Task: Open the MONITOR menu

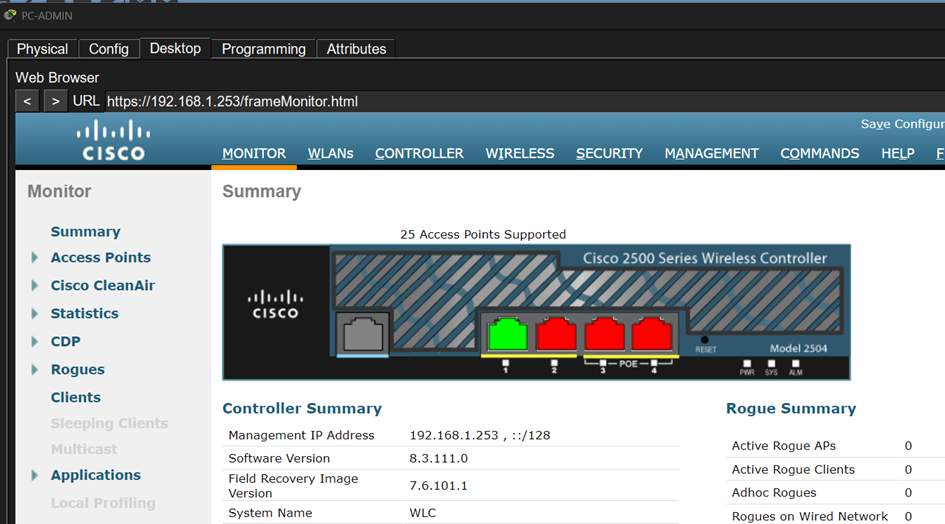Action: (x=254, y=154)
